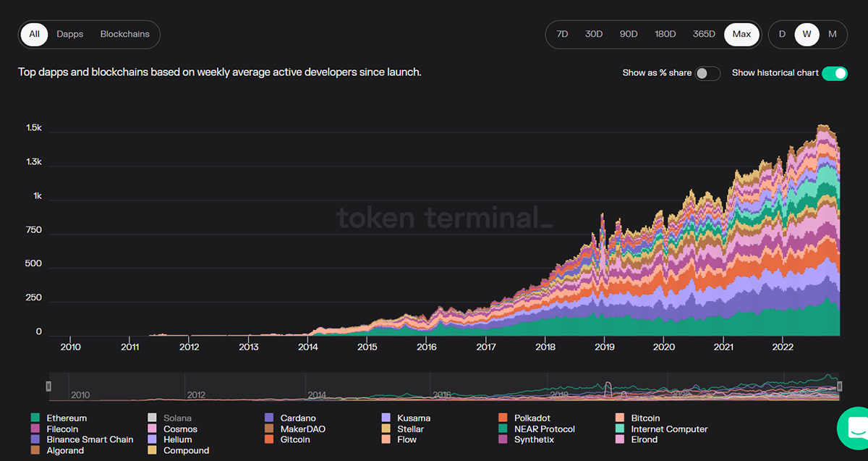Select the 365D time range

click(x=704, y=34)
